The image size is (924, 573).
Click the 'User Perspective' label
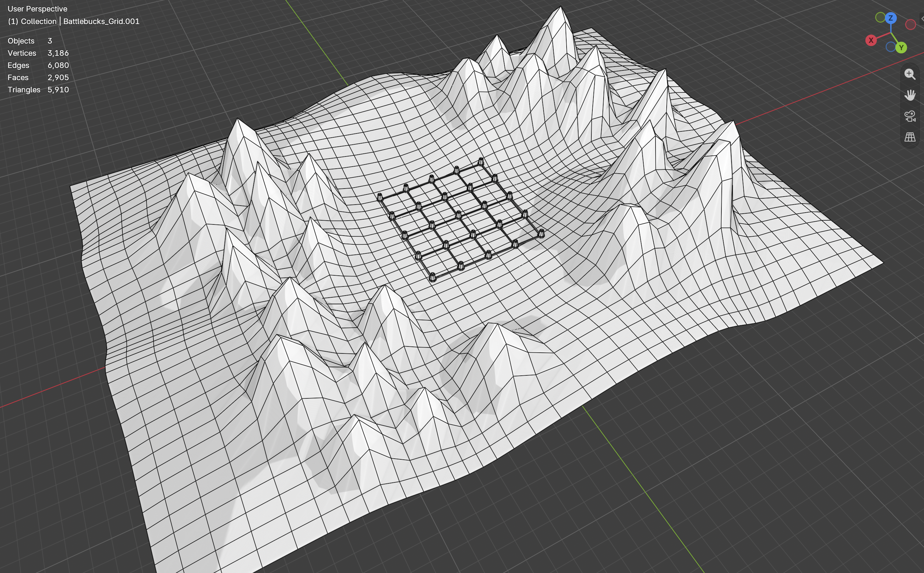pos(38,9)
